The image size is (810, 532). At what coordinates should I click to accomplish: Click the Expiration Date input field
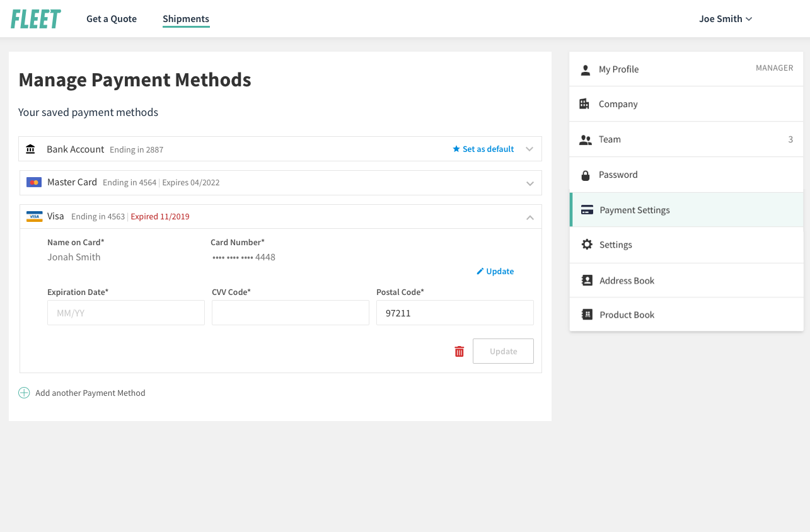pos(126,313)
